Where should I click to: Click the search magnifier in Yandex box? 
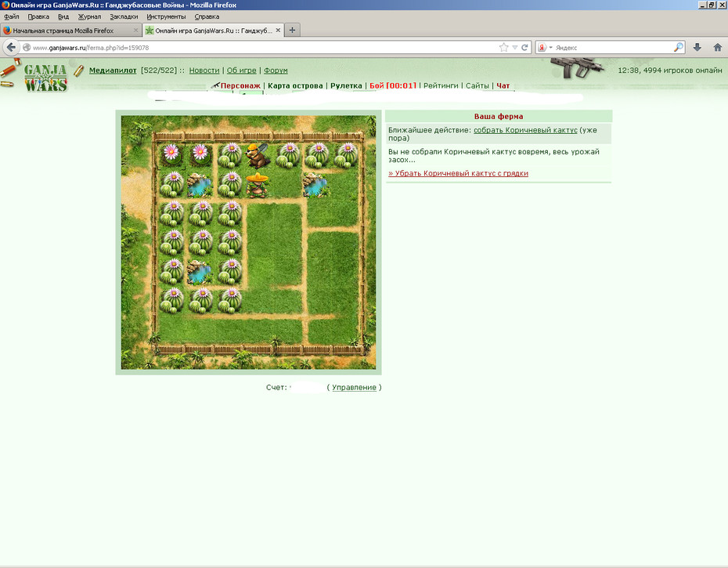coord(679,48)
